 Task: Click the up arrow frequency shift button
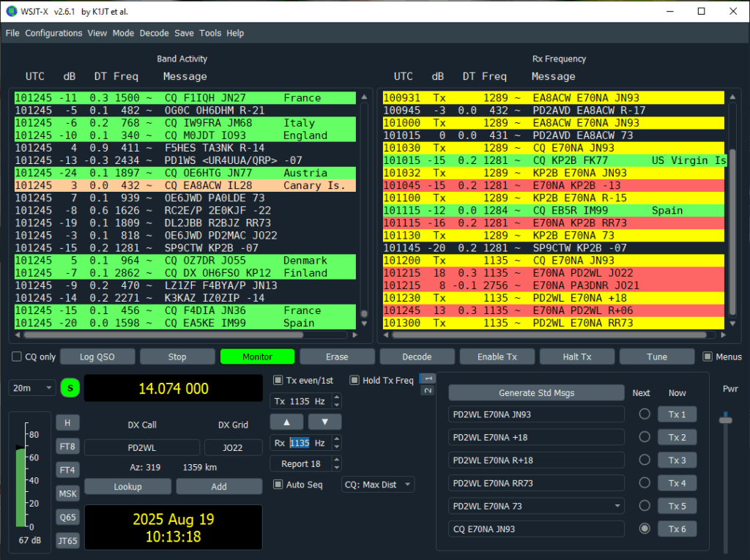coord(286,422)
